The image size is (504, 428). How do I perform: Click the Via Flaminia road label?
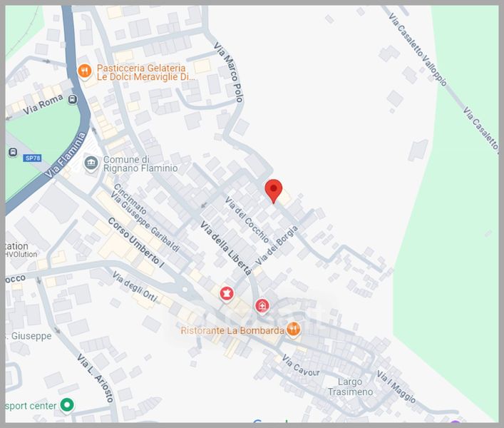(x=66, y=155)
